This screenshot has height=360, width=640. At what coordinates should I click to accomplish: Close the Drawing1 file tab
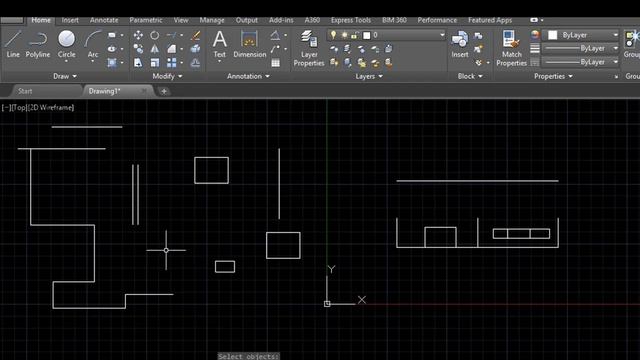click(x=144, y=91)
